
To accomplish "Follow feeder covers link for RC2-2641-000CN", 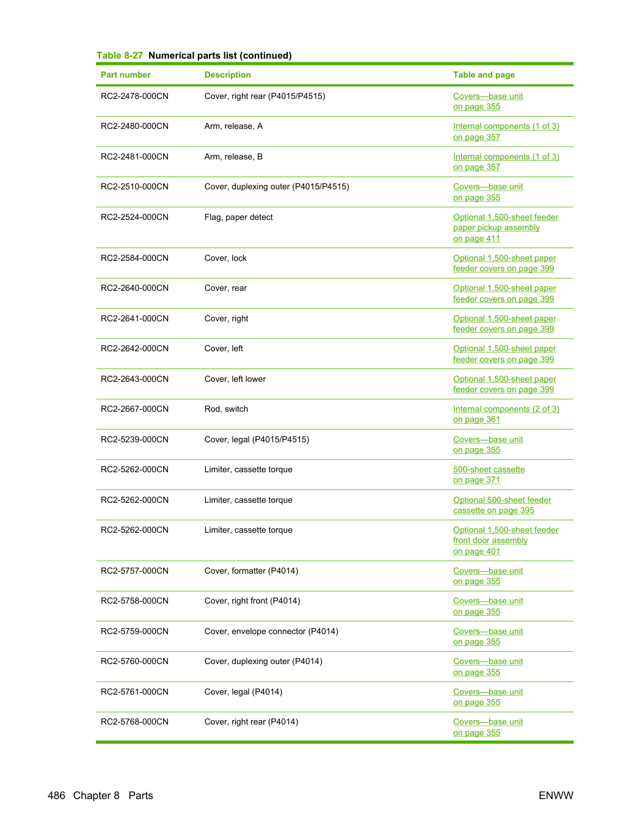I will point(505,324).
